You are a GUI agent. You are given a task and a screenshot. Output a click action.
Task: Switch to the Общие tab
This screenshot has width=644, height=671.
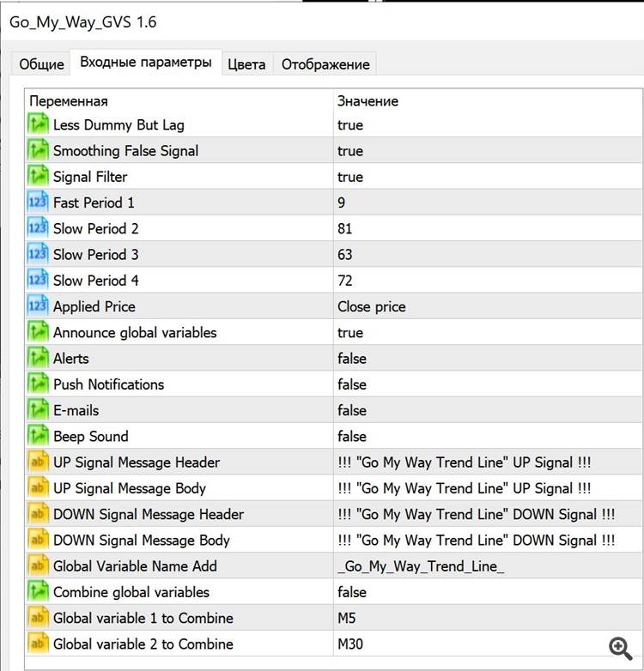(x=41, y=64)
